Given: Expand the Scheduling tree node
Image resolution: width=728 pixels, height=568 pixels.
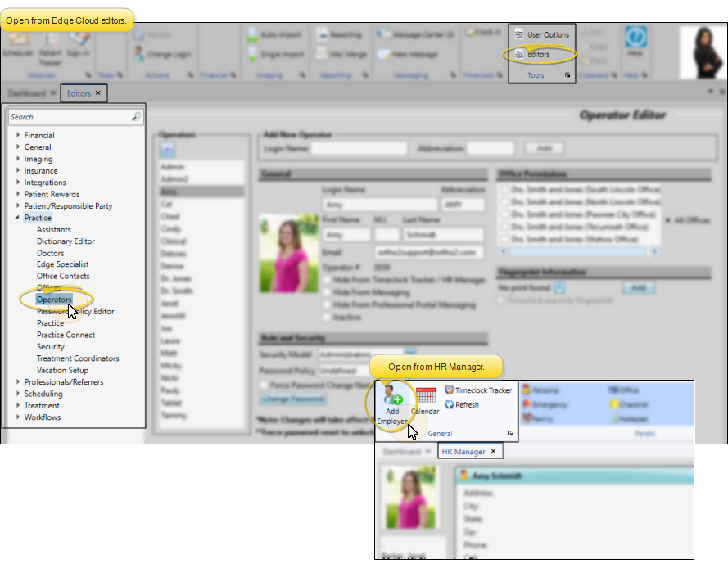Looking at the screenshot, I should [x=18, y=394].
